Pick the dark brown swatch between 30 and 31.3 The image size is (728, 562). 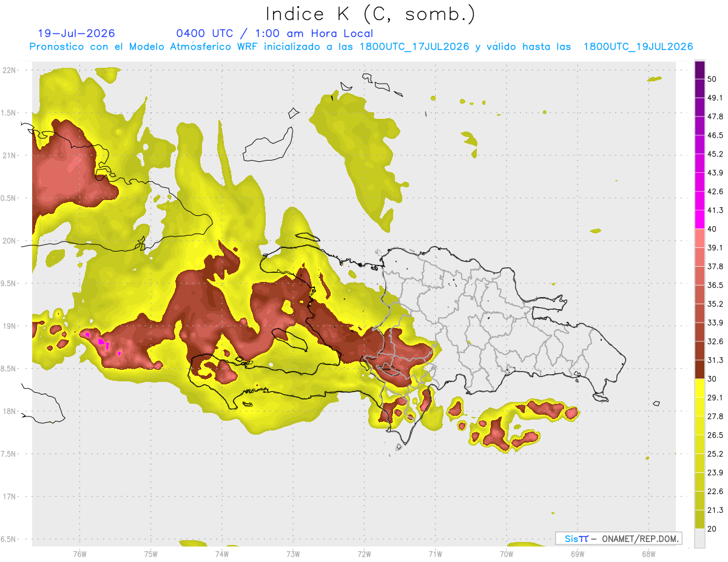pyautogui.click(x=699, y=369)
